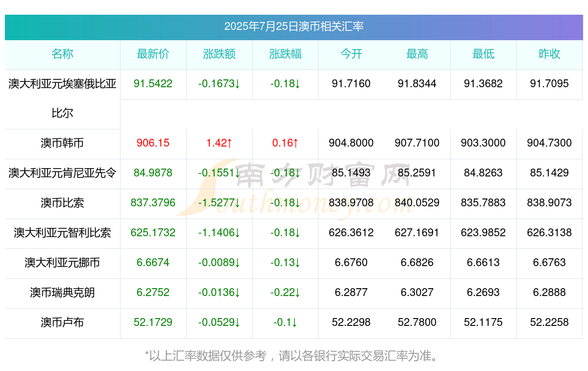Viewport: 588px width, 371px height.
Task: Select latest price 837.3796
Action: [x=153, y=203]
